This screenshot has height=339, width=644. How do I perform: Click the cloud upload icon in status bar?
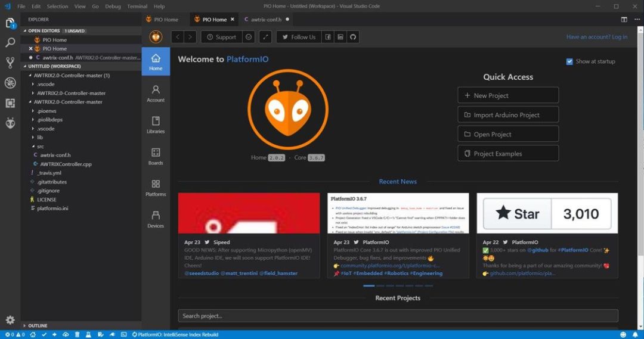pos(66,334)
